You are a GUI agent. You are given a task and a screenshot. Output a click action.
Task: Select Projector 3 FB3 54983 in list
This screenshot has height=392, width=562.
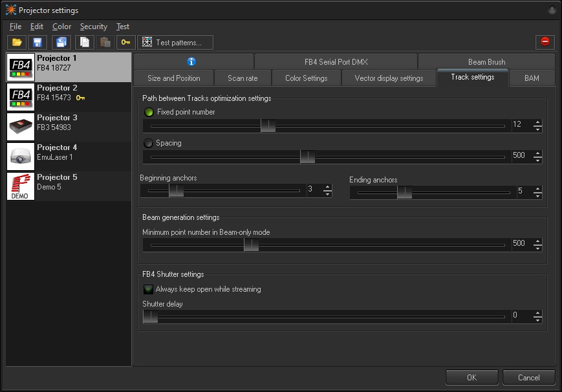pyautogui.click(x=68, y=127)
